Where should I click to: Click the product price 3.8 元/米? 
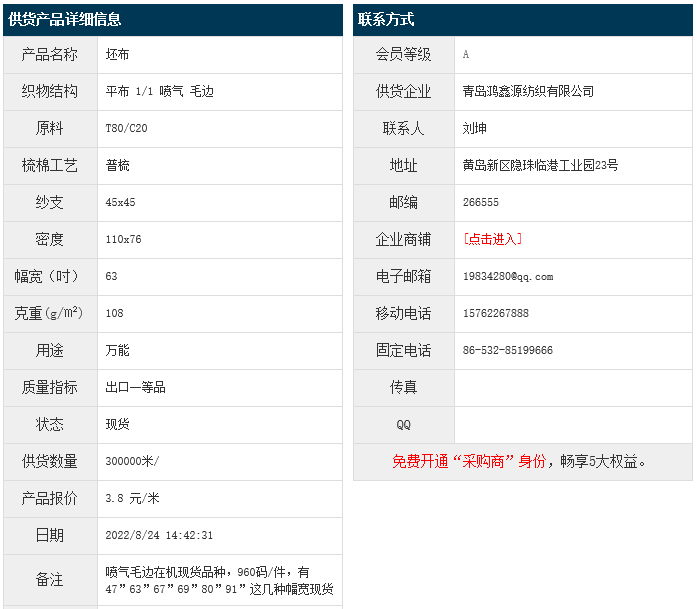(132, 498)
